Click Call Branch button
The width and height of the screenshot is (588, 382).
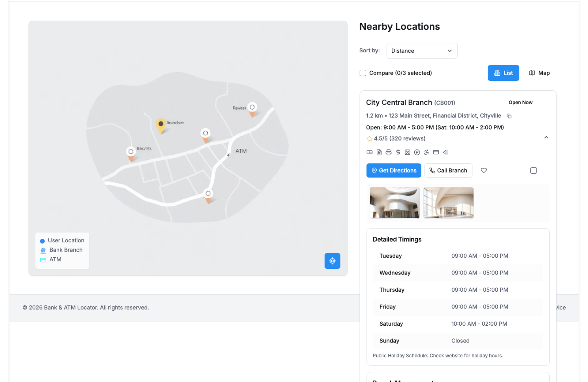tap(448, 170)
